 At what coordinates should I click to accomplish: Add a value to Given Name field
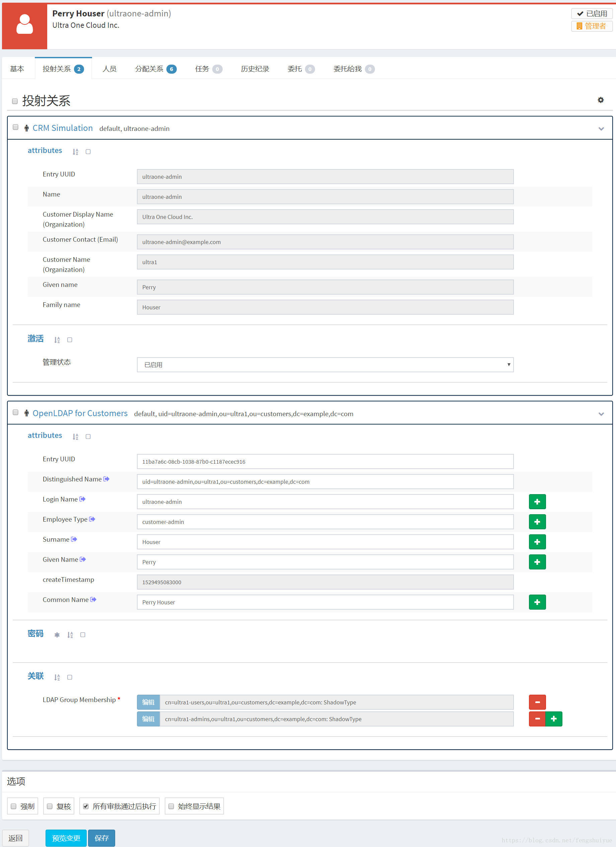click(x=537, y=562)
